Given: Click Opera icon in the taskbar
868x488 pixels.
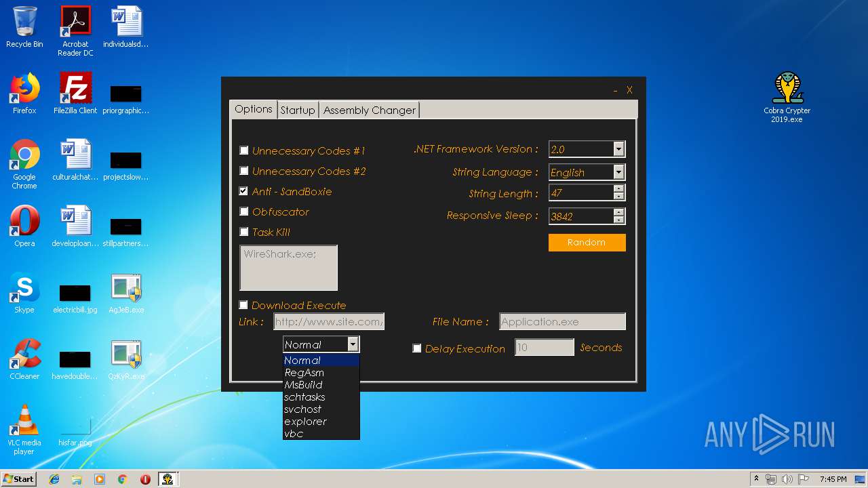Looking at the screenshot, I should click(145, 479).
